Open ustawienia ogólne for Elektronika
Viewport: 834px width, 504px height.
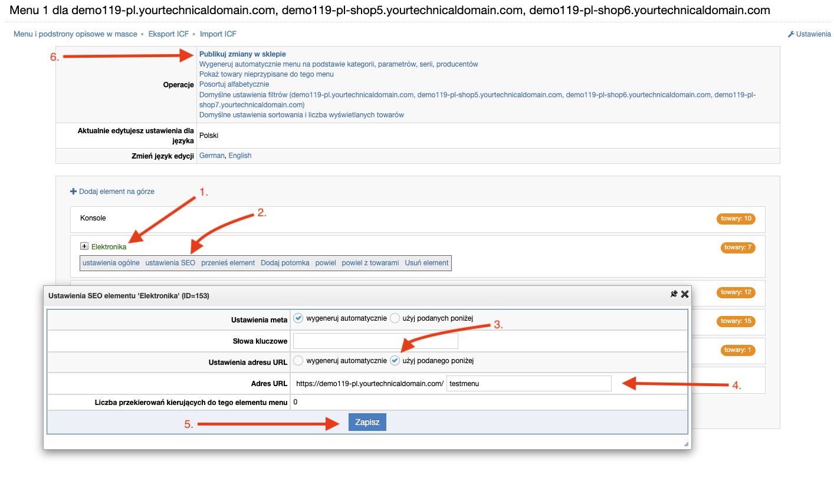click(111, 263)
